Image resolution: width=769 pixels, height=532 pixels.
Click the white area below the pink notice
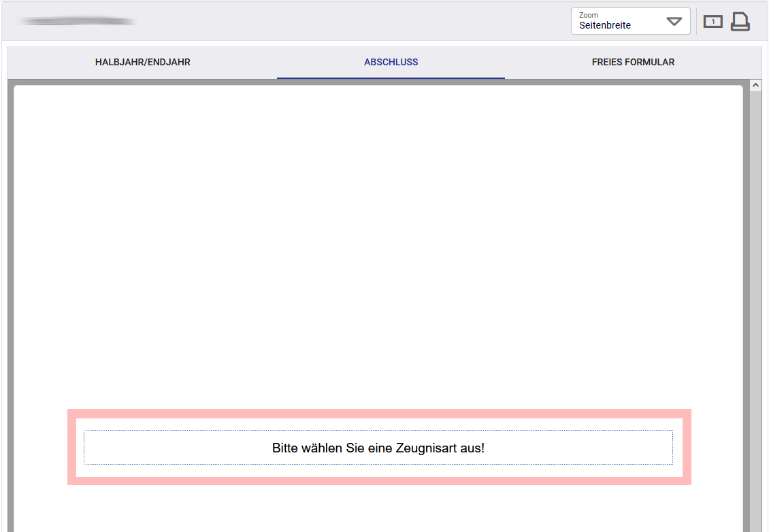coord(378,509)
